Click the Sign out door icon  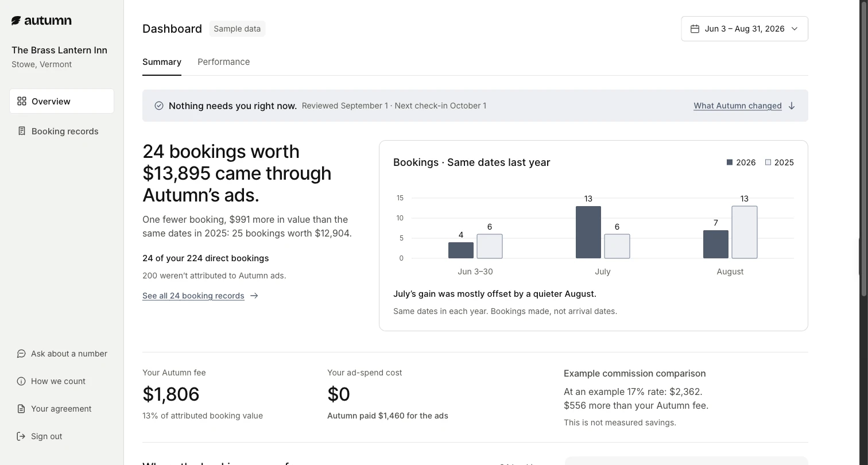point(21,436)
